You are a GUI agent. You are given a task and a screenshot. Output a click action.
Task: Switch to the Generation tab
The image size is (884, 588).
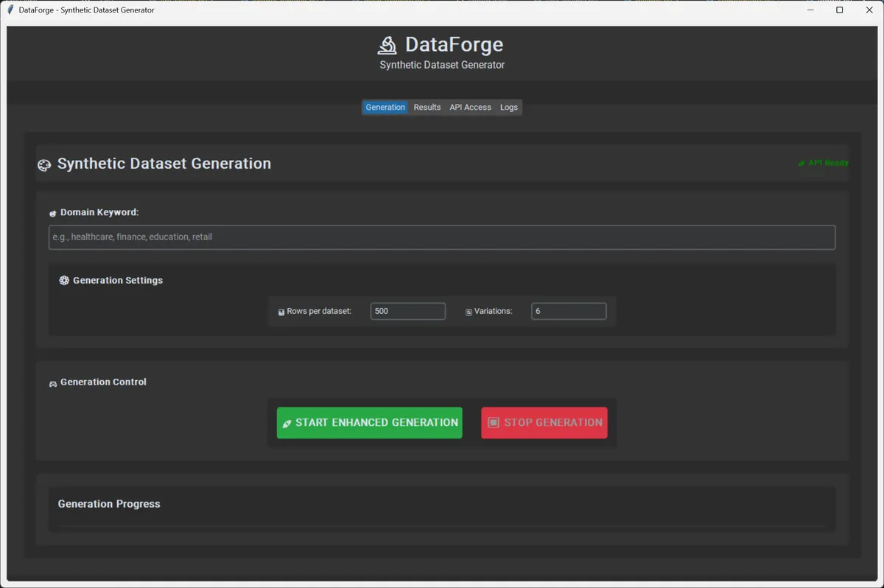385,108
